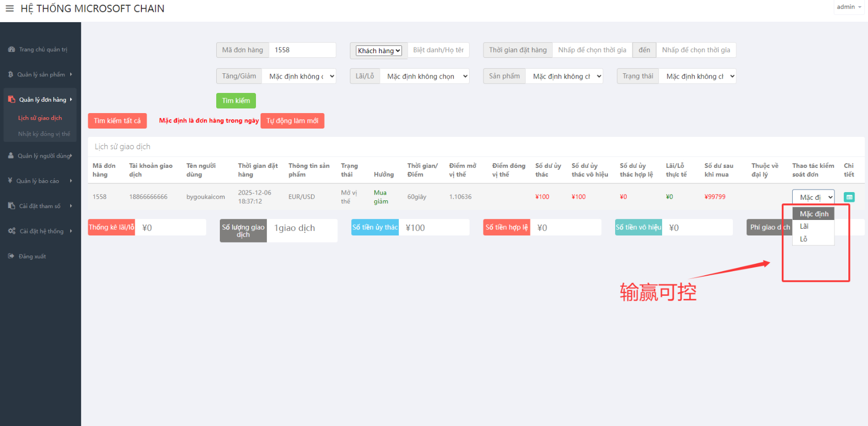868x426 pixels.
Task: Click the hamburger menu icon
Action: (9, 9)
